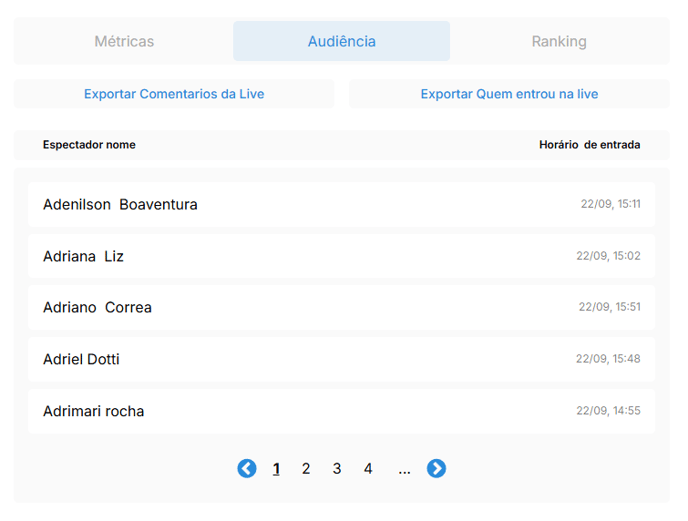Click Exportar Quem entrou na live button
This screenshot has height=521, width=688.
(x=509, y=94)
